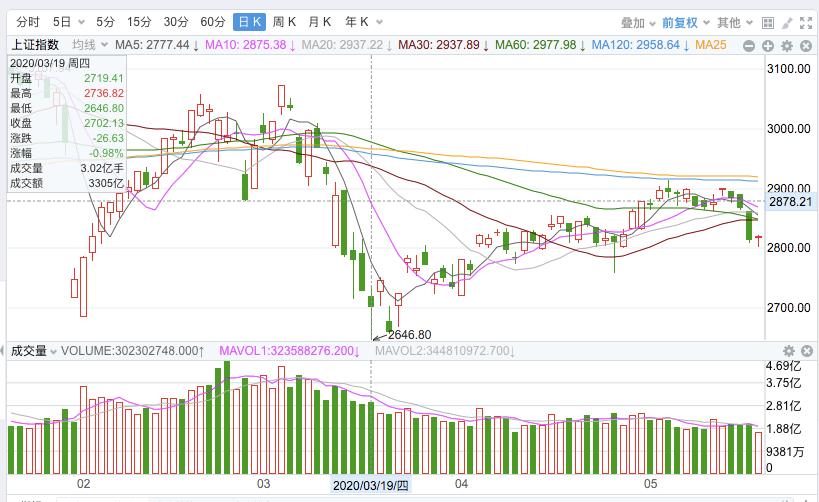Select the 60分 period tab
819x502 pixels.
(212, 22)
